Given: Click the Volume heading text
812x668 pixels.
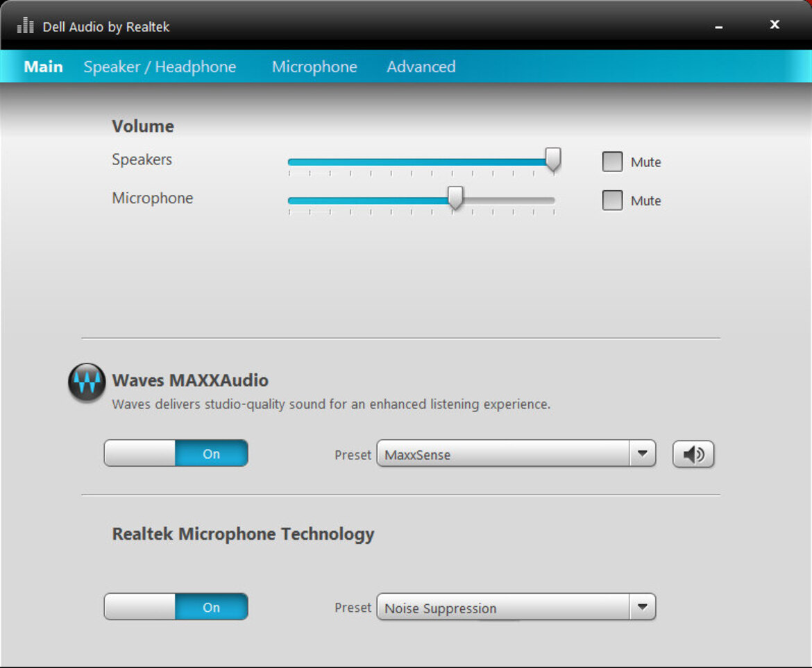Looking at the screenshot, I should tap(143, 126).
